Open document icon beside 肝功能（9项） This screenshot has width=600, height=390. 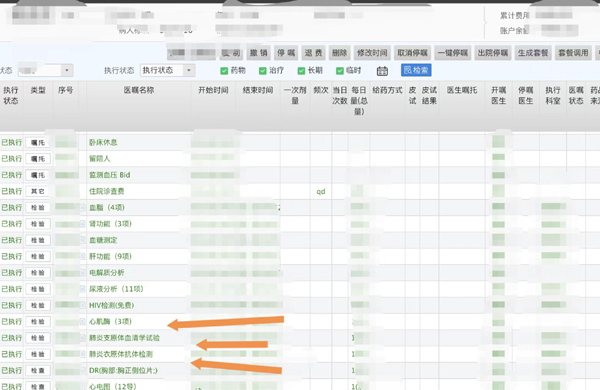[83, 256]
